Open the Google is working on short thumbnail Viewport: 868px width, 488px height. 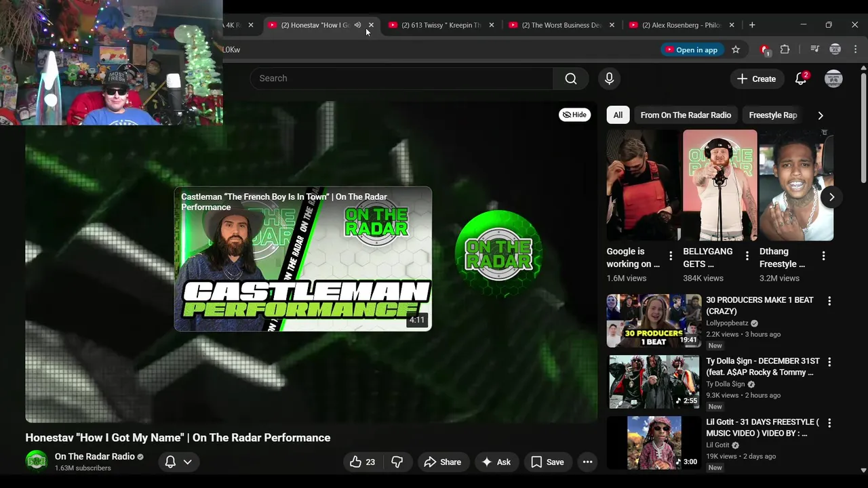(x=643, y=185)
